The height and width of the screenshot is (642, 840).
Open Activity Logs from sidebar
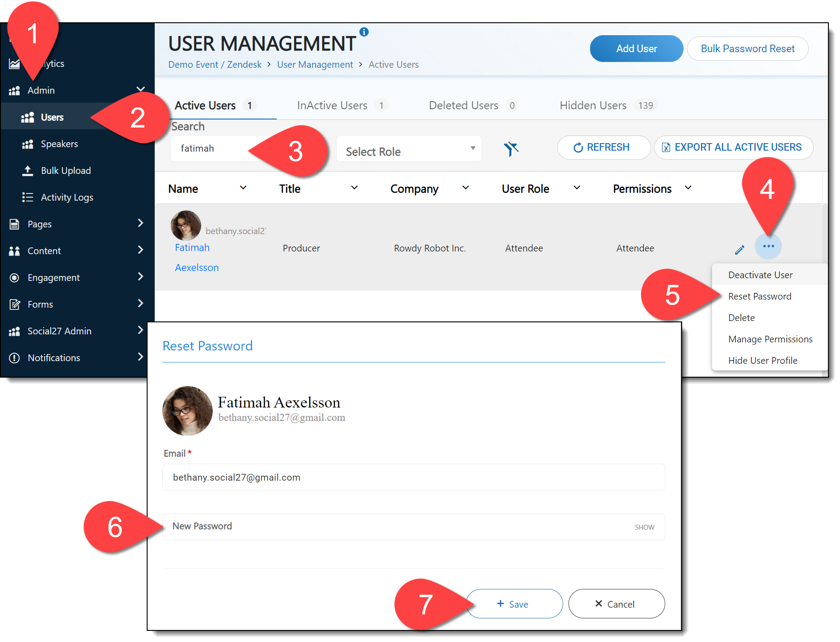67,197
